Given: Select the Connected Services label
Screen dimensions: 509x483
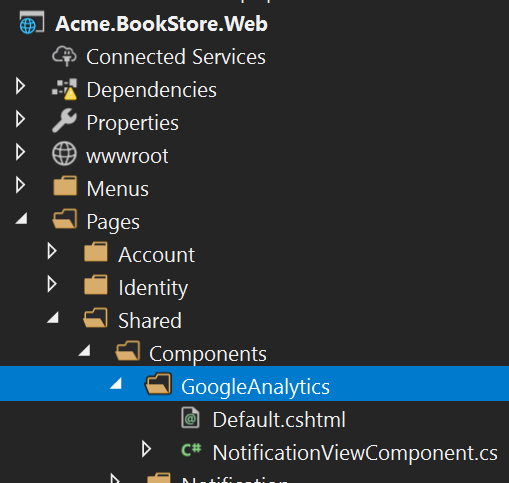Looking at the screenshot, I should pyautogui.click(x=176, y=56).
